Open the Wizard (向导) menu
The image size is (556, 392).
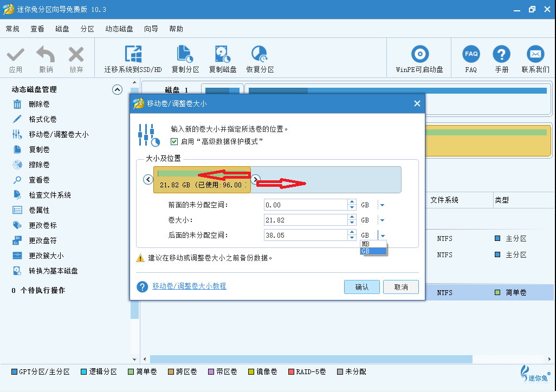coord(151,29)
